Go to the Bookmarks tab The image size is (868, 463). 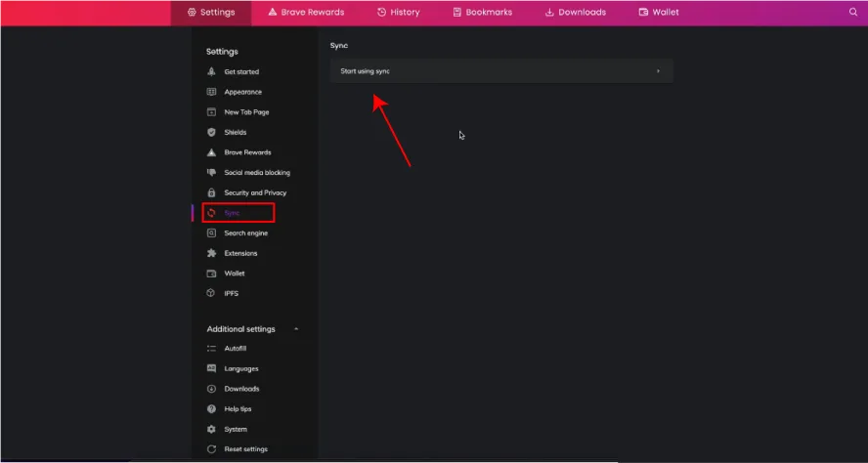pos(483,12)
